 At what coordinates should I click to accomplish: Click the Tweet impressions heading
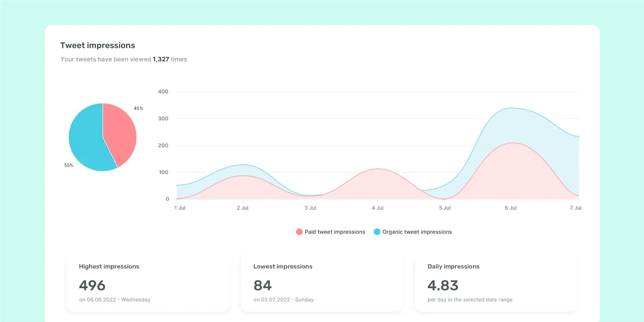[x=98, y=45]
